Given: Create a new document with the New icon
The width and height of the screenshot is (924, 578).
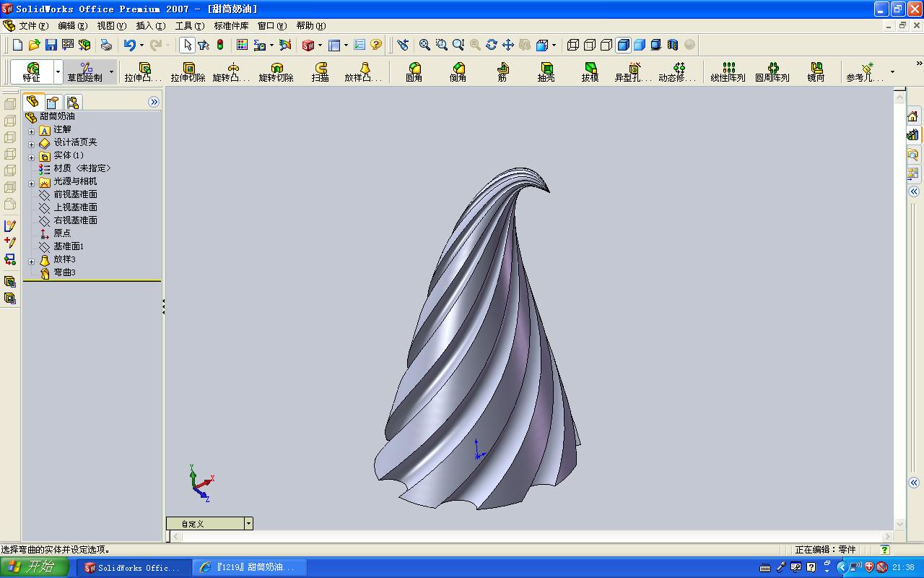Looking at the screenshot, I should click(18, 45).
